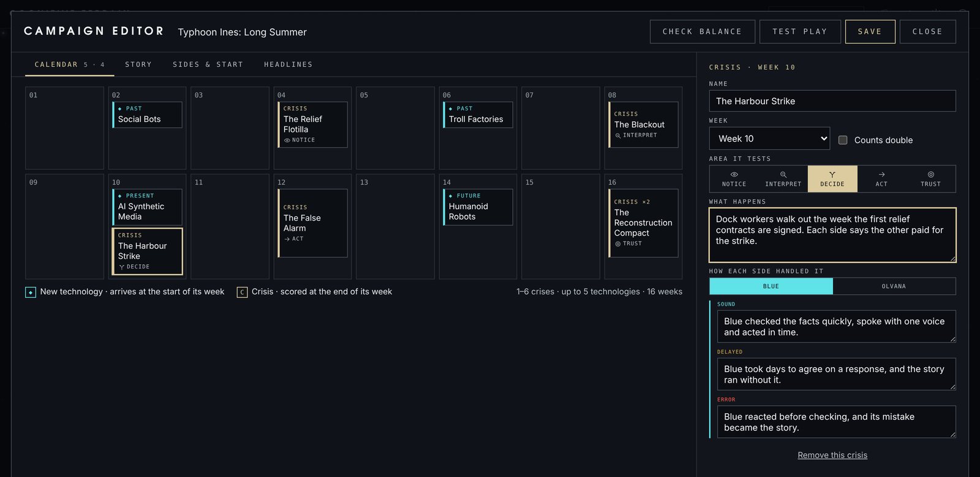Select the AI Synthetic Media card
This screenshot has height=477, width=980.
147,207
